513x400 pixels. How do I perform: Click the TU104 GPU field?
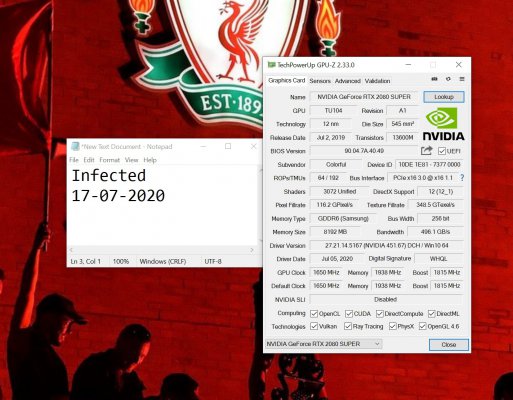point(333,110)
